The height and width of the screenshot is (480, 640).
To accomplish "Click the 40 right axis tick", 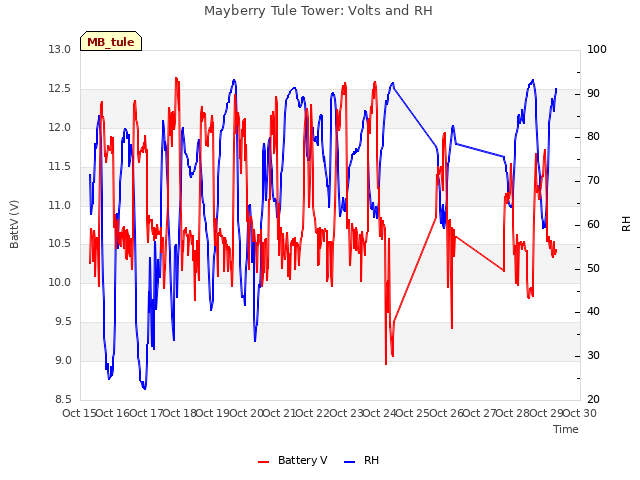I will [x=593, y=312].
